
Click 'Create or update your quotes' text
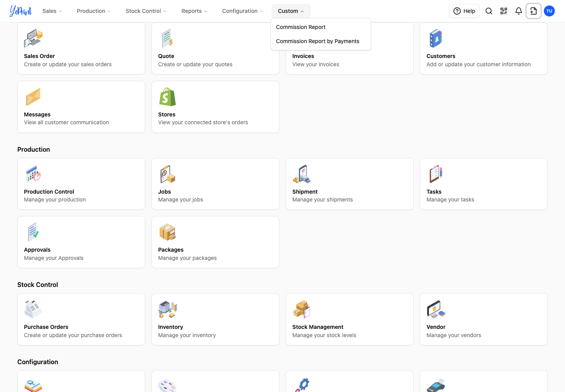pos(195,64)
